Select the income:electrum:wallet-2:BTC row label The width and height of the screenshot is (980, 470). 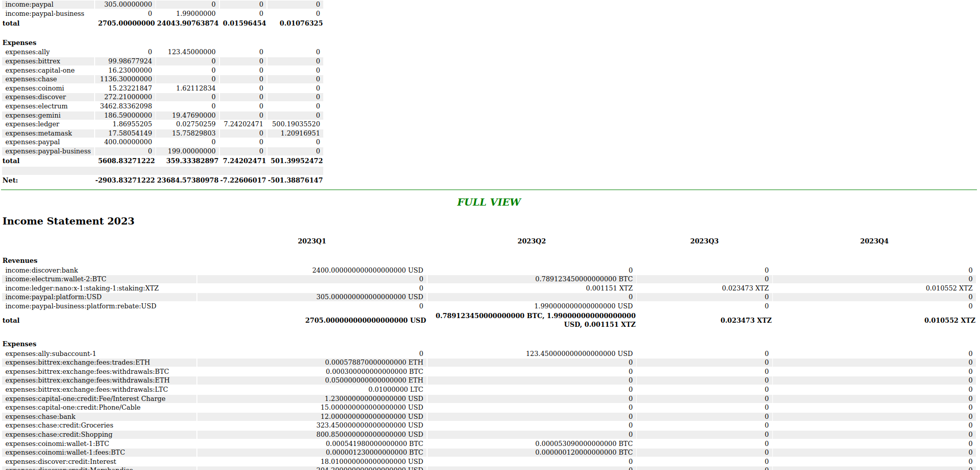(x=56, y=279)
